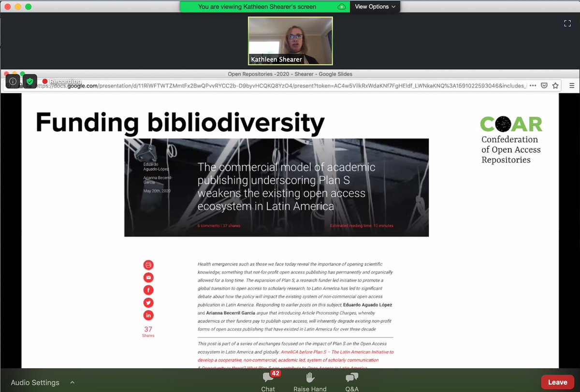Leave the meeting with the Leave button
Image resolution: width=580 pixels, height=392 pixels.
(x=557, y=382)
